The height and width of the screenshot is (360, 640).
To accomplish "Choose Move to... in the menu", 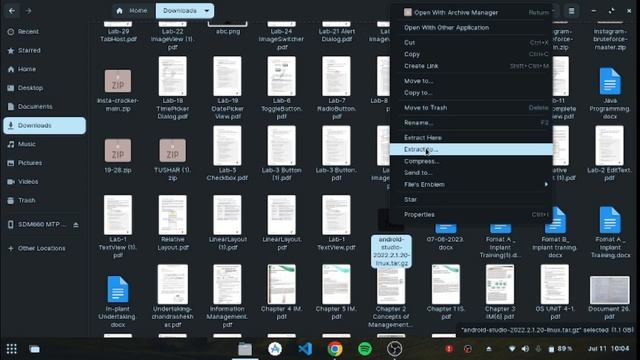I will pos(471,81).
